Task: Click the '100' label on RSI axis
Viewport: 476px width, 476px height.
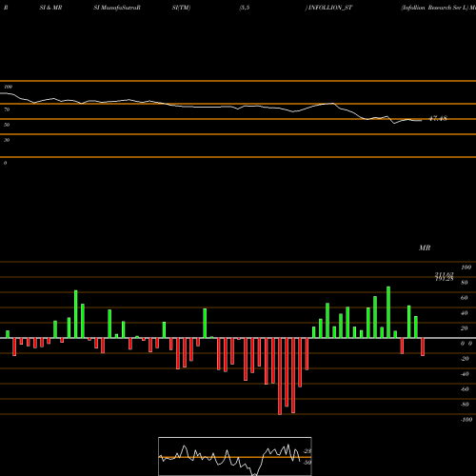Action: point(9,87)
